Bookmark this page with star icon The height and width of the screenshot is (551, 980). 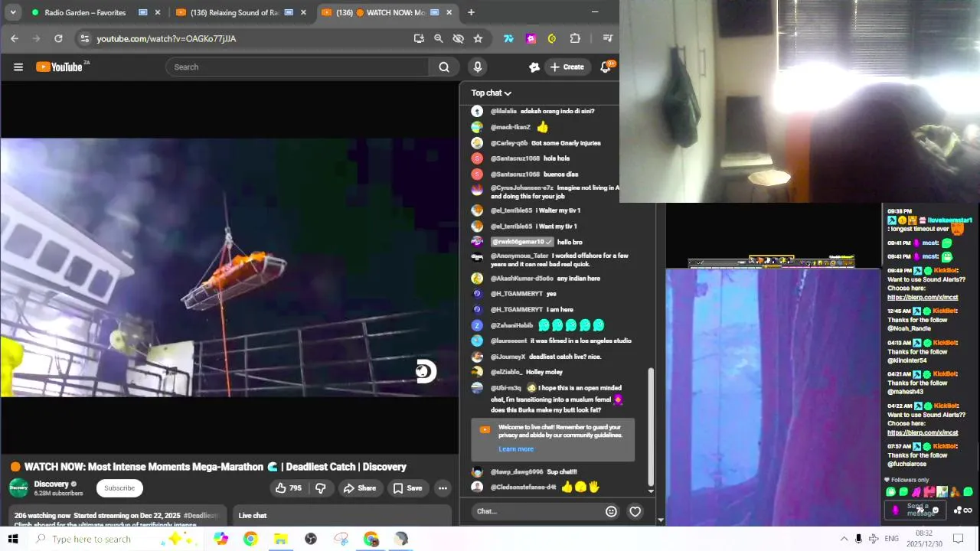[478, 38]
